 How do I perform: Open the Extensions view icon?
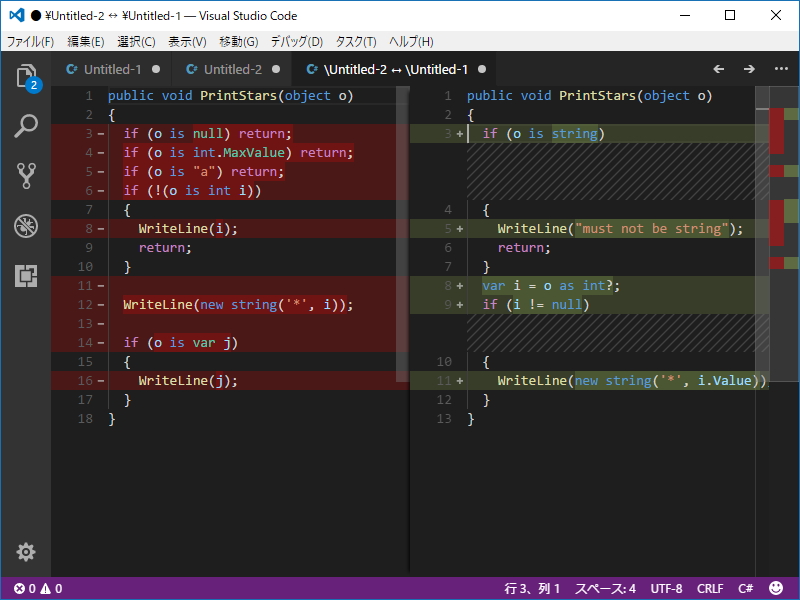click(26, 276)
